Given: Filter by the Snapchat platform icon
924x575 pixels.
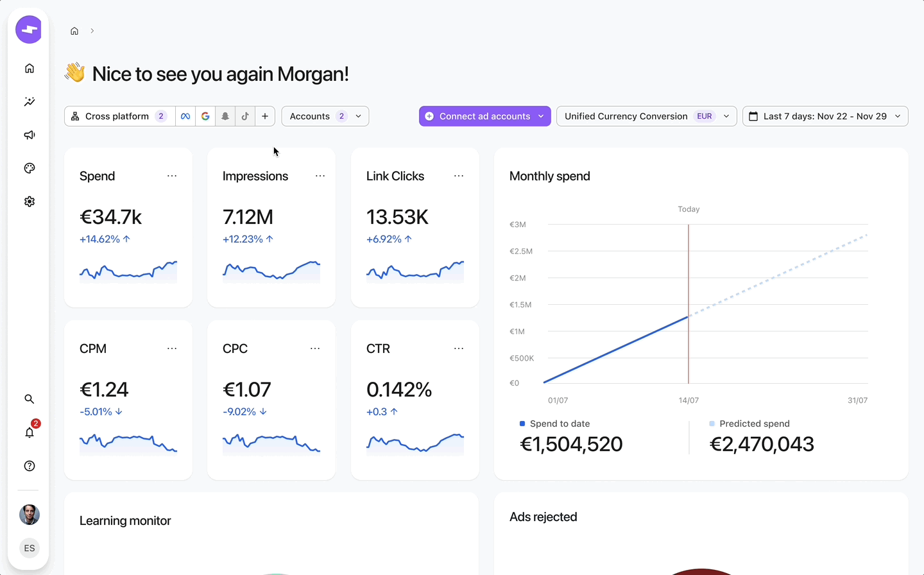Looking at the screenshot, I should (x=225, y=116).
